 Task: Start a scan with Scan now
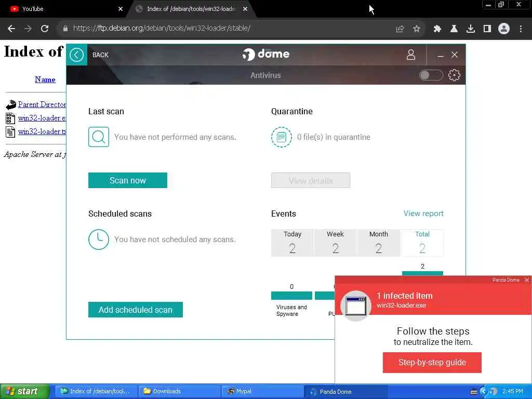[128, 180]
